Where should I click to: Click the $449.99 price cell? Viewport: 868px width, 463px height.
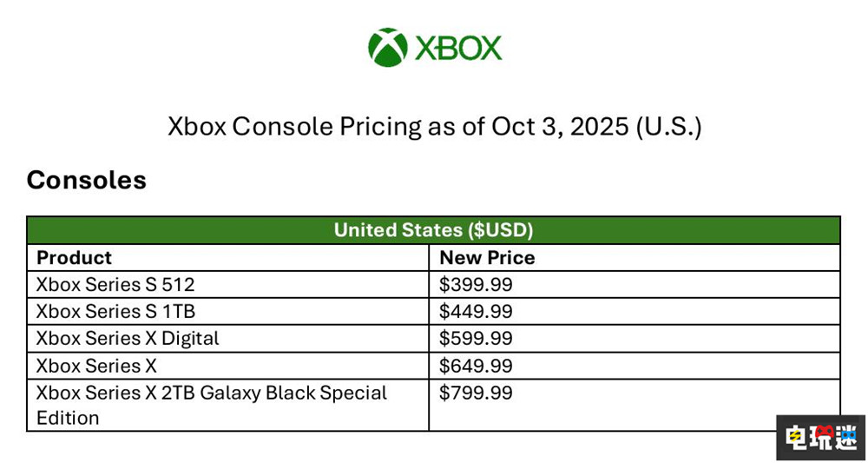coord(476,311)
